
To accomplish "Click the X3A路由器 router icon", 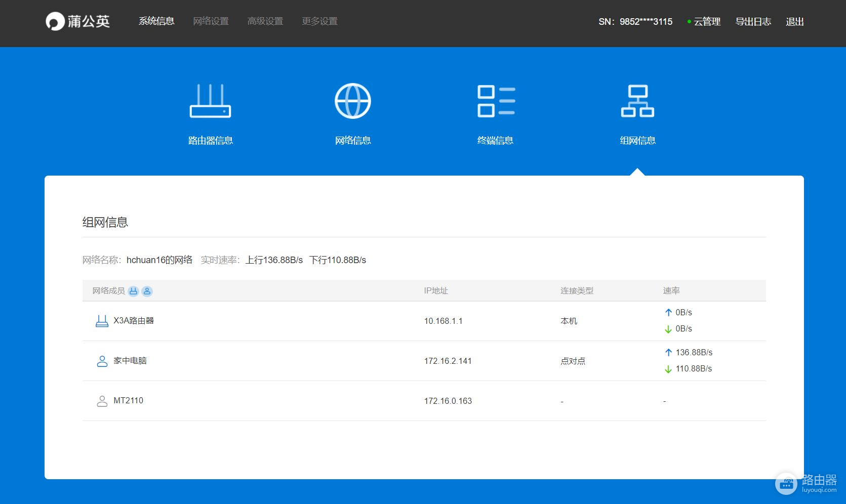I will point(102,321).
